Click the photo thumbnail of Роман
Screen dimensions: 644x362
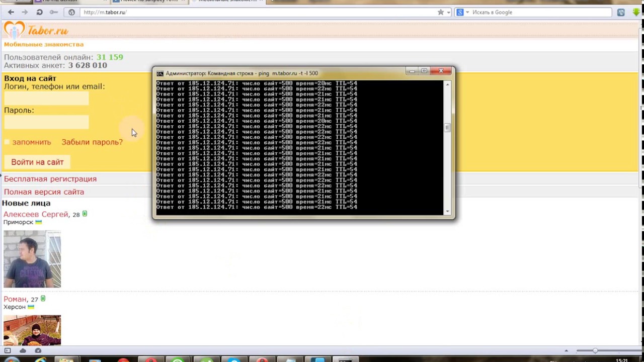click(x=32, y=330)
